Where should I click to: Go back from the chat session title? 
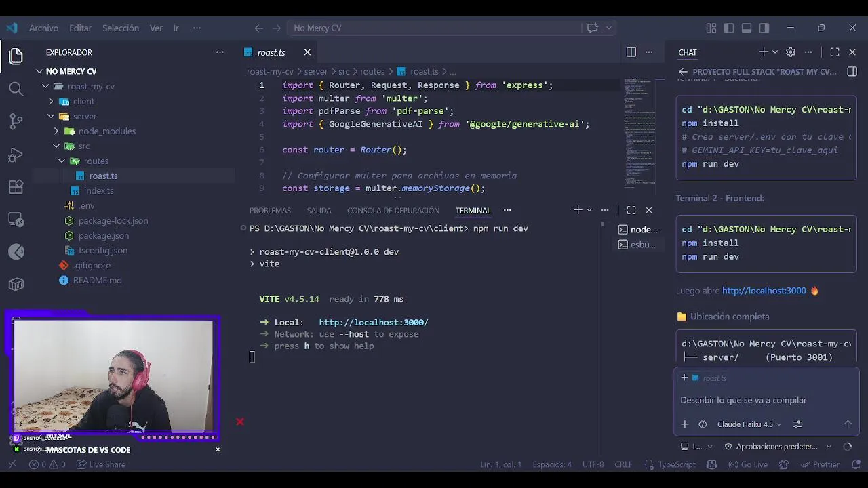point(683,71)
